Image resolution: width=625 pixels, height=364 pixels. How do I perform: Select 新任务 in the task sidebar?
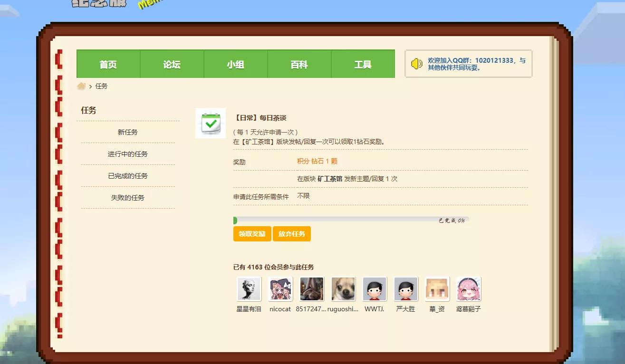click(128, 132)
